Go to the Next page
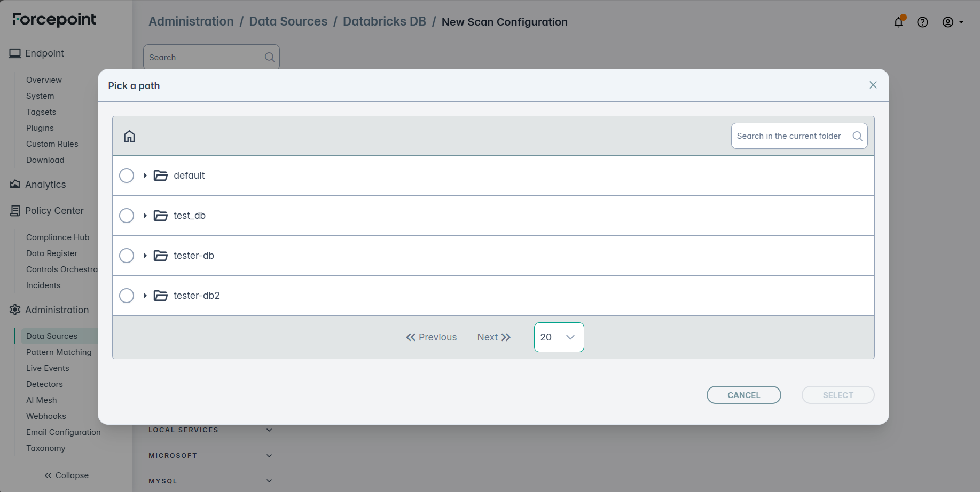Image resolution: width=980 pixels, height=492 pixels. pyautogui.click(x=493, y=337)
